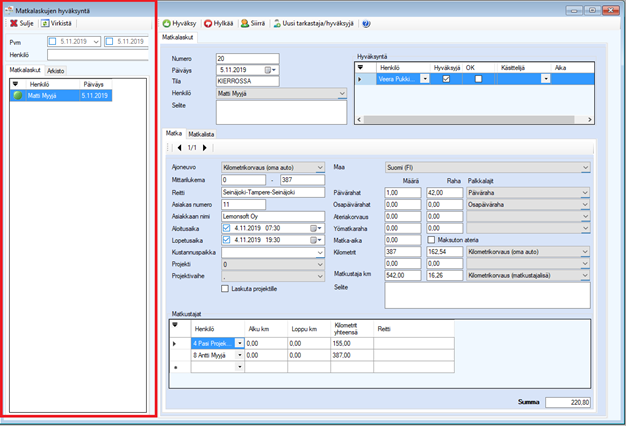Open the Henkilö Matti Myyjä dropdown
Image resolution: width=626 pixels, height=426 pixels.
[342, 93]
